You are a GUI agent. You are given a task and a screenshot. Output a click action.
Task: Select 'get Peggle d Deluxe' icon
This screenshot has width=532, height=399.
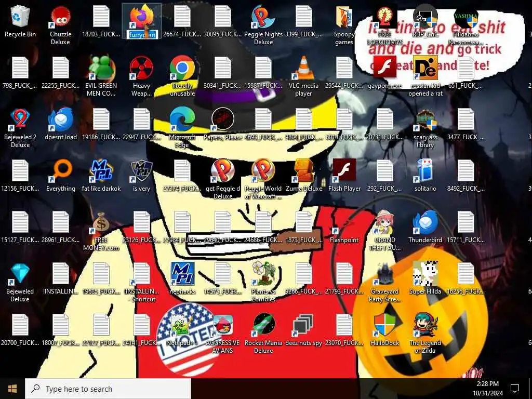click(222, 171)
